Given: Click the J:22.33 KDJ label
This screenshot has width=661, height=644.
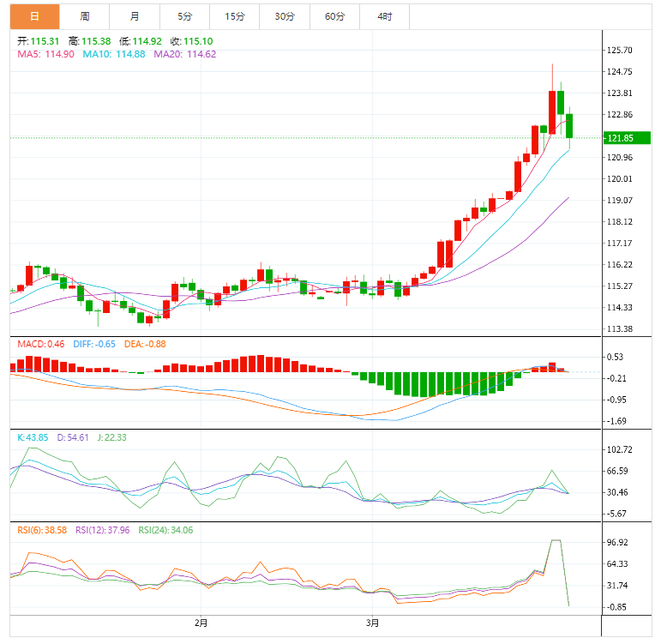Looking at the screenshot, I should pyautogui.click(x=111, y=437).
